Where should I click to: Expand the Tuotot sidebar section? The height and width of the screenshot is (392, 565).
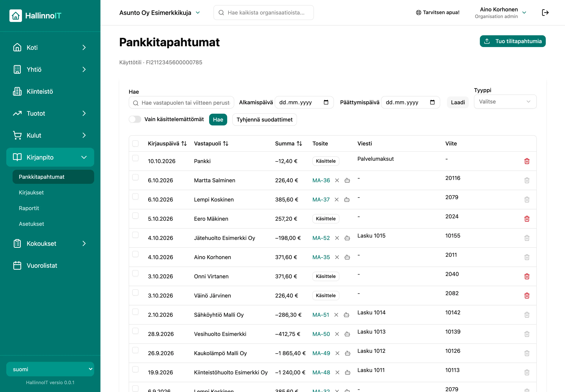(50, 113)
